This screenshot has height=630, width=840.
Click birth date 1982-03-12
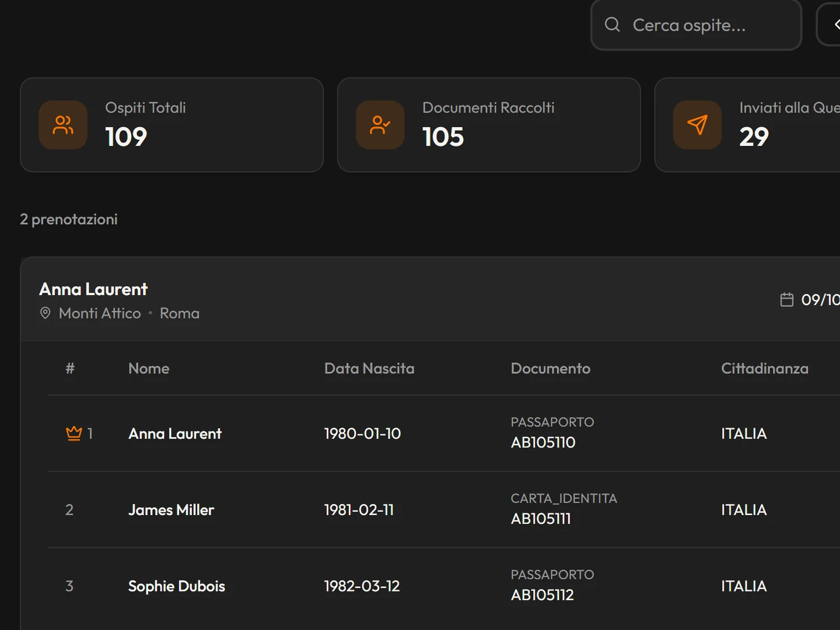point(362,586)
